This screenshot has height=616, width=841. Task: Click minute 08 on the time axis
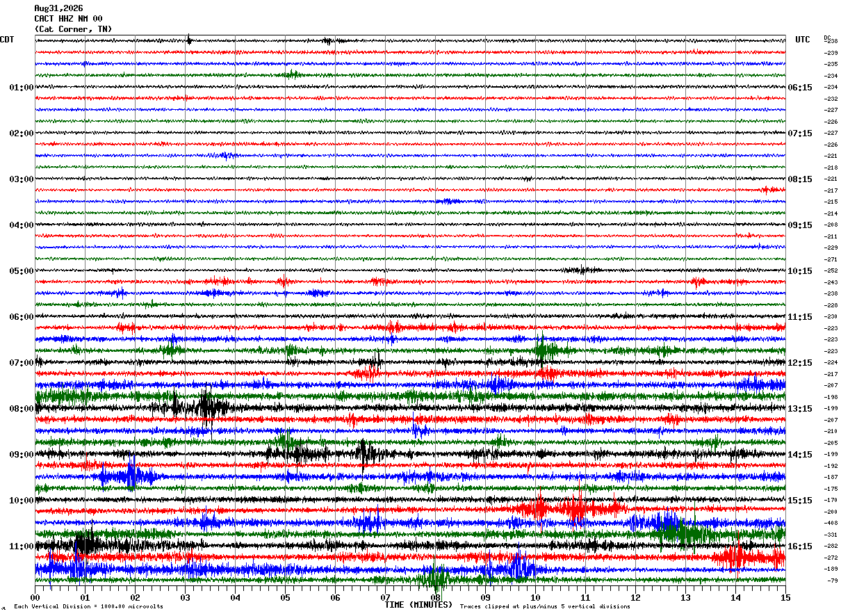pyautogui.click(x=436, y=597)
